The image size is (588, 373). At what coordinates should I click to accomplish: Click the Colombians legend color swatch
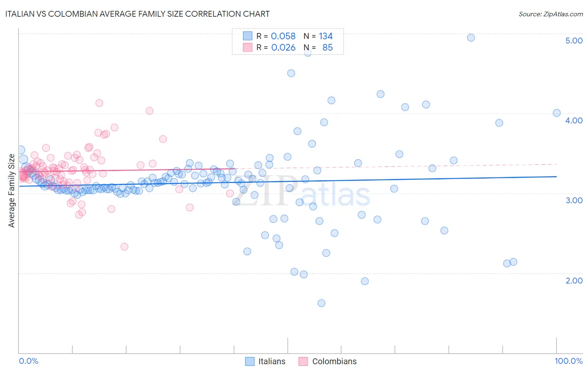[303, 361]
